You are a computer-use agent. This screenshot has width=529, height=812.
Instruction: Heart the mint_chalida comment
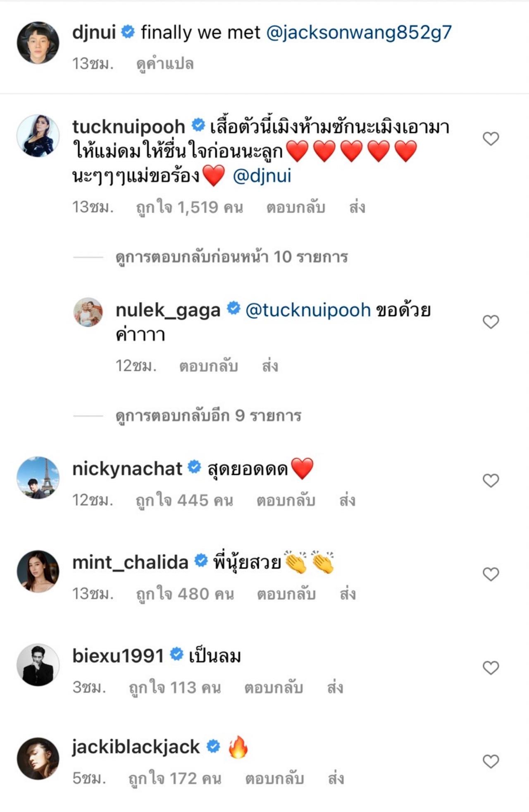tap(491, 574)
